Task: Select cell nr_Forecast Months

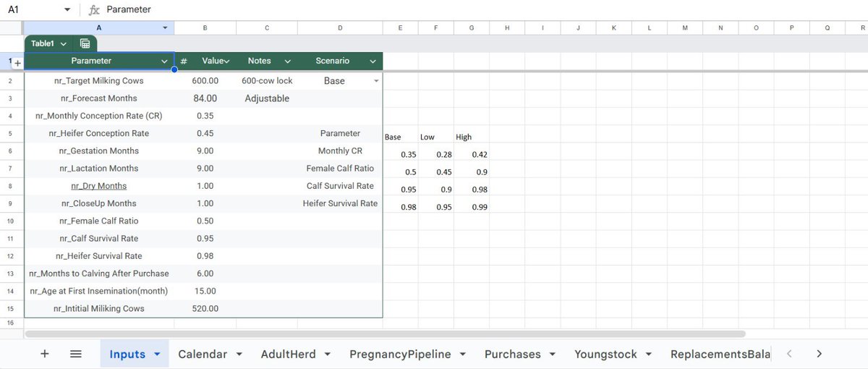Action: tap(99, 98)
